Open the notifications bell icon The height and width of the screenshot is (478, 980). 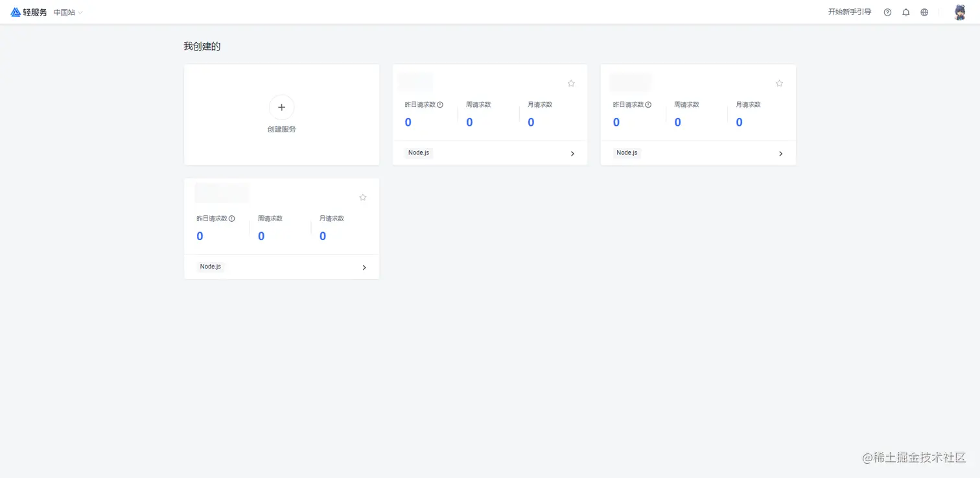[905, 12]
